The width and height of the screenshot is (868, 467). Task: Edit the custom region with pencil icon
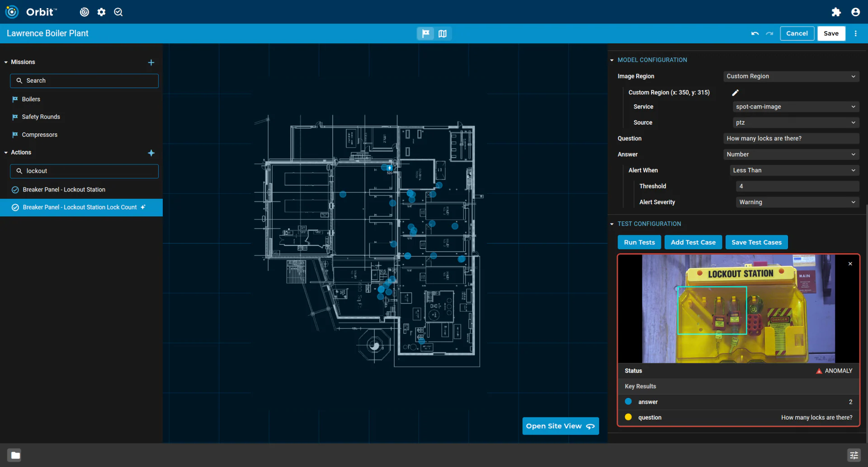(x=735, y=93)
